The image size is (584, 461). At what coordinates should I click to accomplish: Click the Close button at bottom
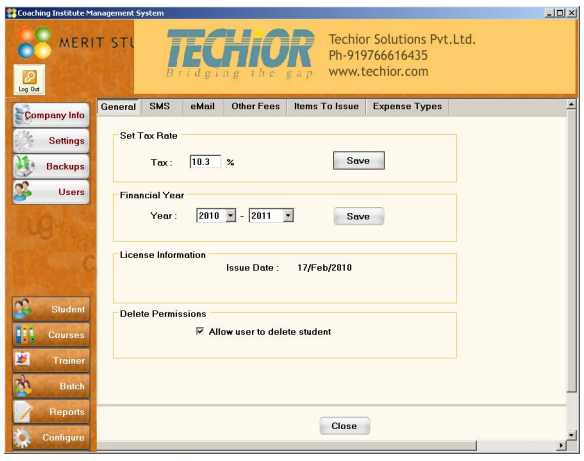tap(345, 426)
